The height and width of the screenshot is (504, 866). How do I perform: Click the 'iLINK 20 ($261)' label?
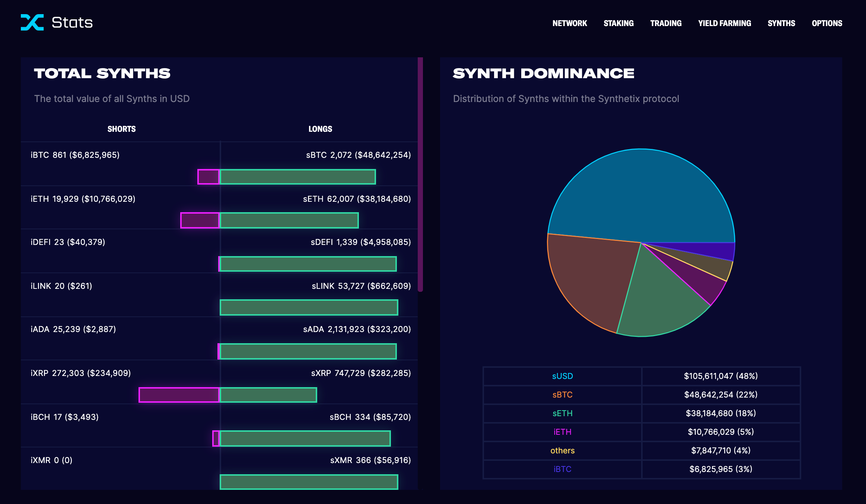[61, 286]
